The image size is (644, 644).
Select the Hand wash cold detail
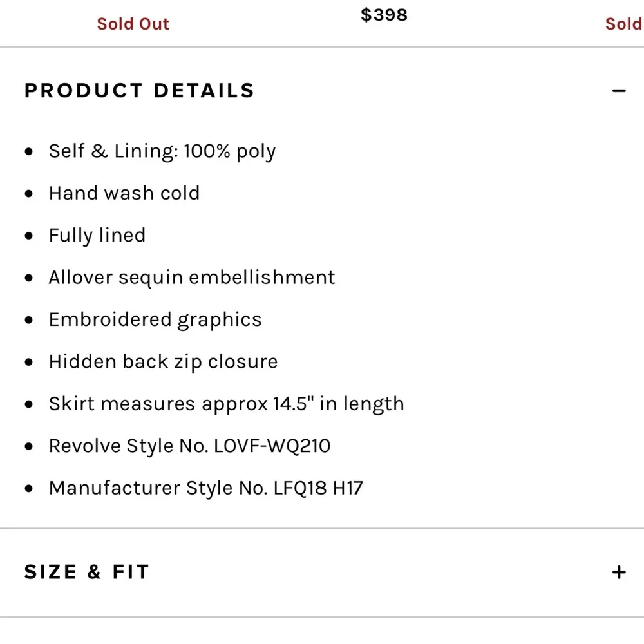pyautogui.click(x=124, y=193)
